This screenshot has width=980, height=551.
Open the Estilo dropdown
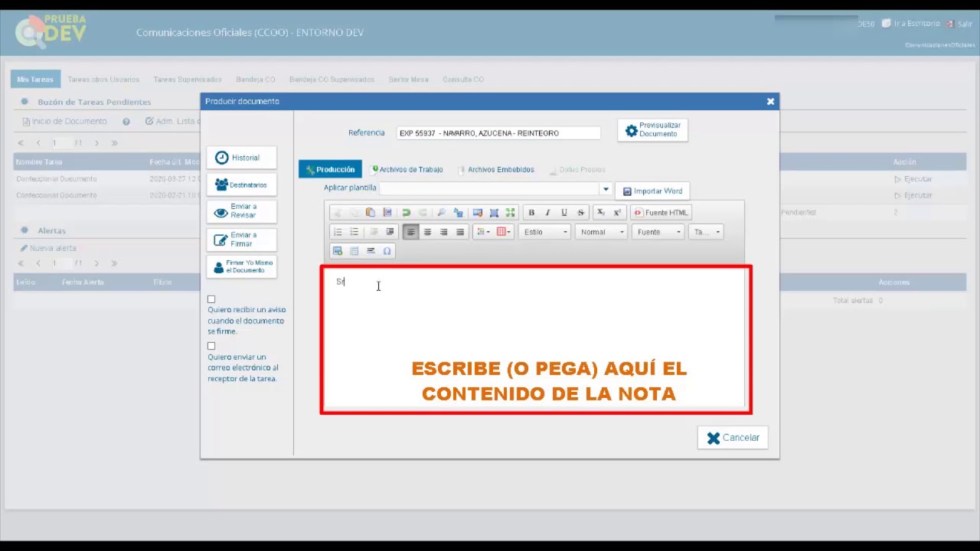544,232
